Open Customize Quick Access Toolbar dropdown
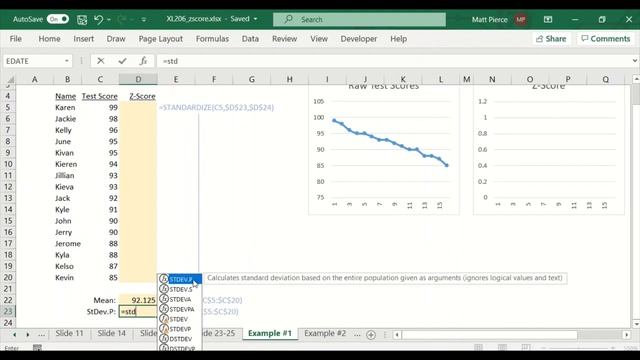The height and width of the screenshot is (360, 640). (144, 19)
